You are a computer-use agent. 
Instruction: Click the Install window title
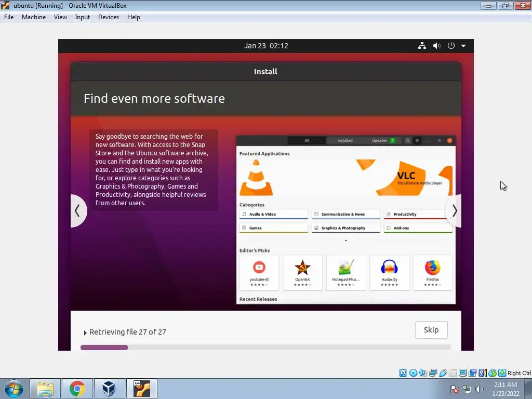tap(265, 72)
